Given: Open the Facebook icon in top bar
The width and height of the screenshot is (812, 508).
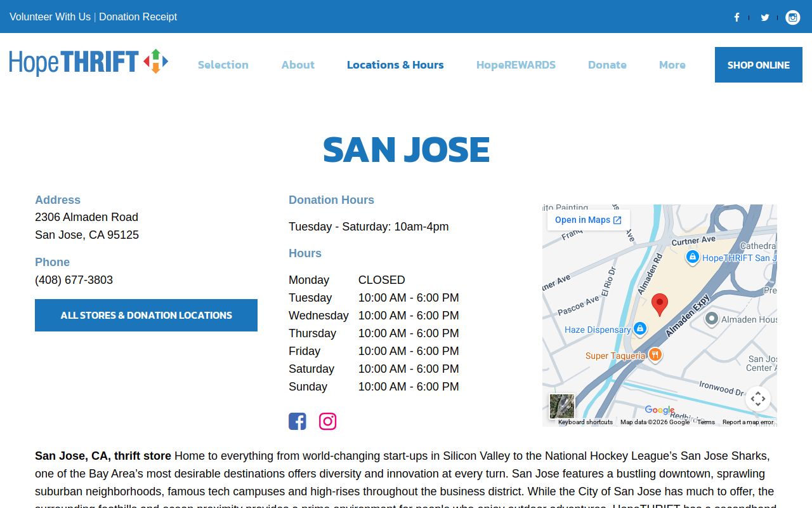Looking at the screenshot, I should pos(737,17).
